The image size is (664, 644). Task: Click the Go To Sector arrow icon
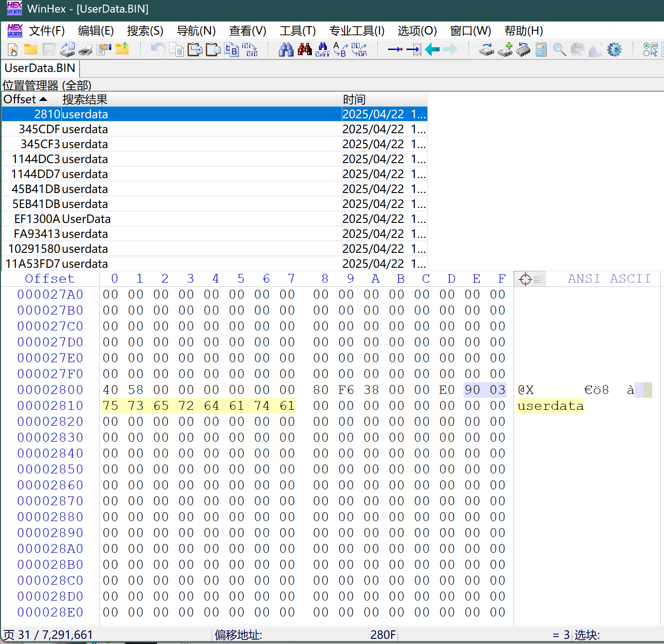(414, 50)
